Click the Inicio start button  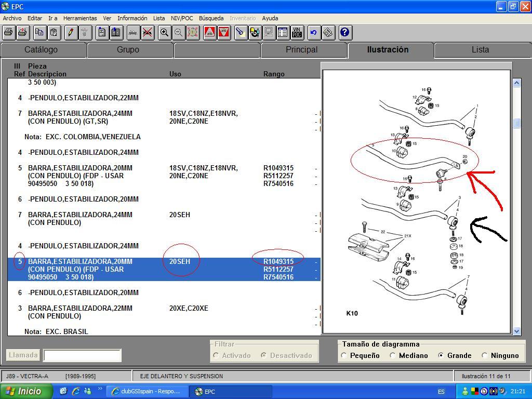26,392
